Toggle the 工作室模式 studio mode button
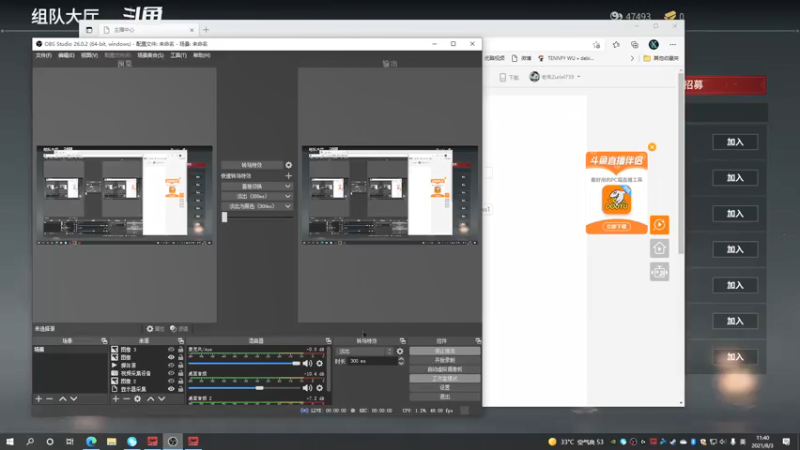800x450 pixels. coord(444,379)
